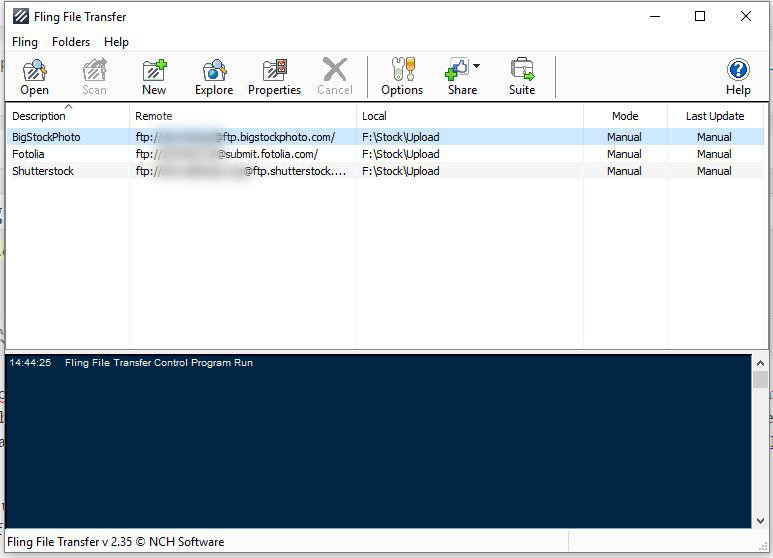Click the status bar version text
This screenshot has height=558, width=773.
tap(116, 542)
